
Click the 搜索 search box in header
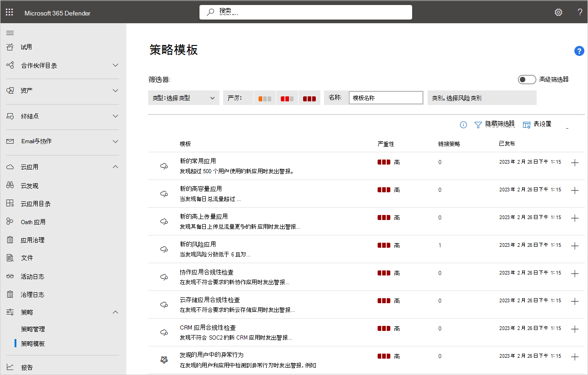pos(306,12)
